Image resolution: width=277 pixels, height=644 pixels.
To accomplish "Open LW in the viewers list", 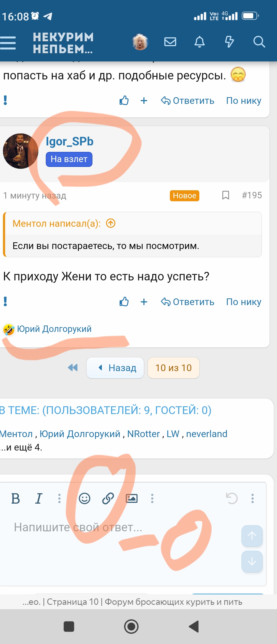I will click(x=173, y=434).
